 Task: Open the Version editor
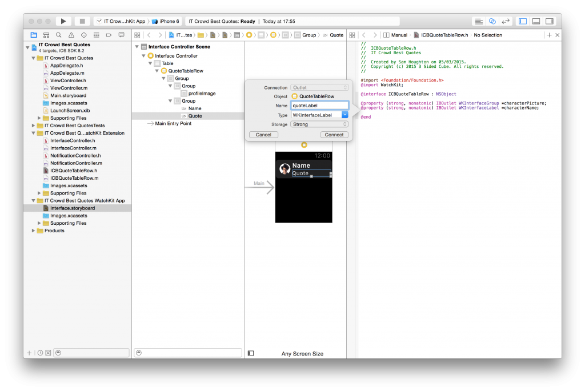tap(506, 21)
